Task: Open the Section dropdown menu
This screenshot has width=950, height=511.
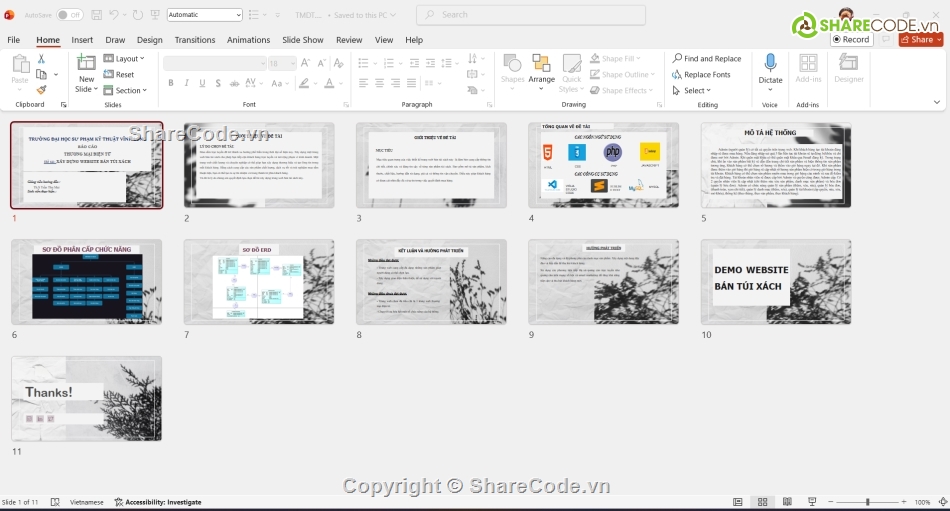Action: (x=126, y=90)
